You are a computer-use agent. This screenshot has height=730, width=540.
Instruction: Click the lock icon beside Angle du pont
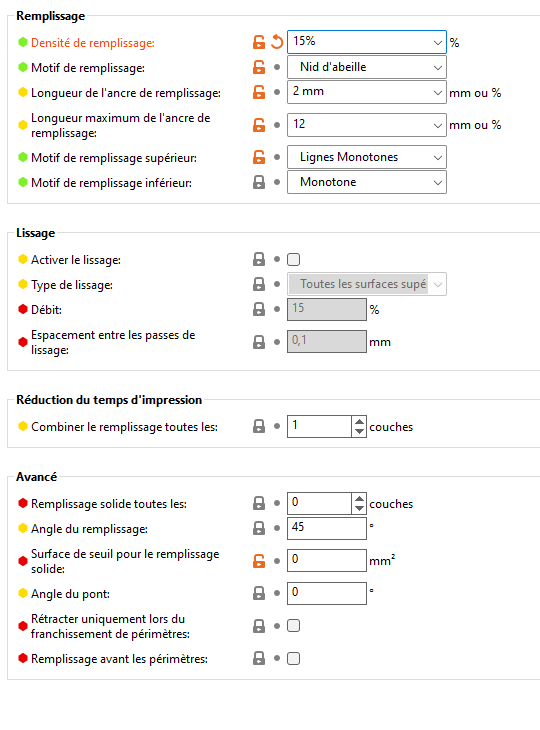259,594
